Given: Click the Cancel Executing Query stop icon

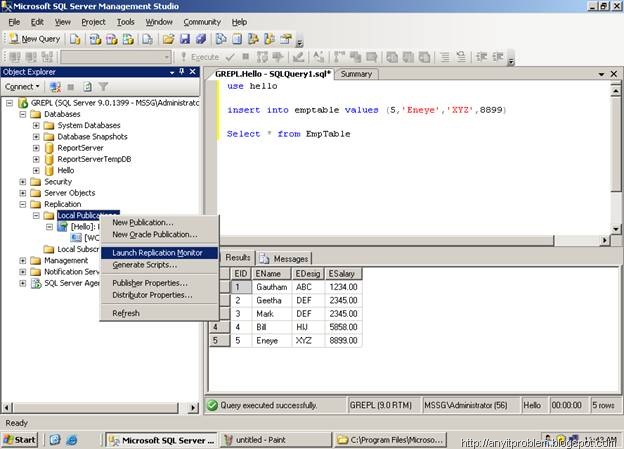Looking at the screenshot, I should pos(246,57).
